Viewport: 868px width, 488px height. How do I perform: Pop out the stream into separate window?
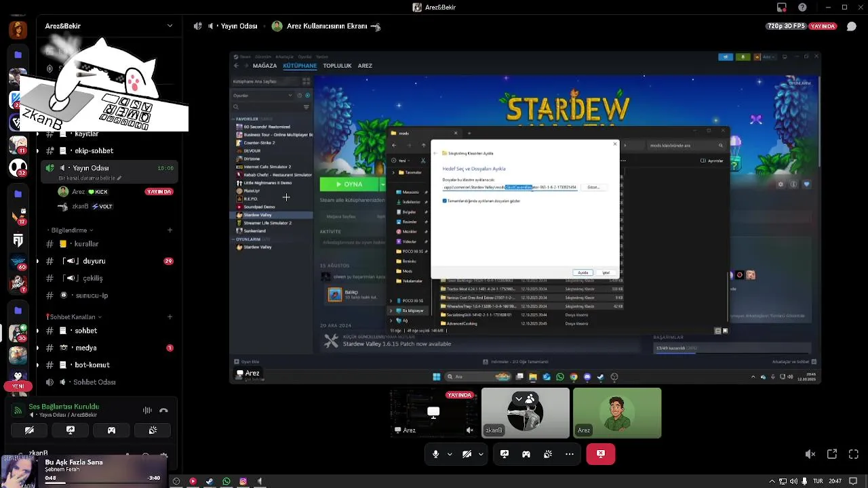click(832, 454)
